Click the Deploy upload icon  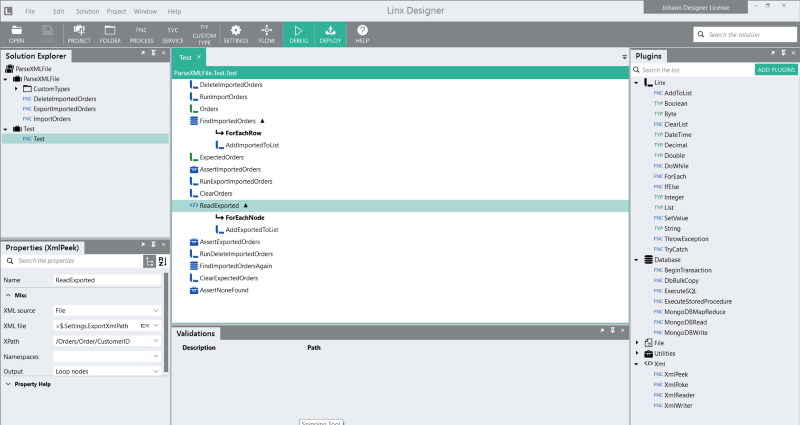tap(330, 34)
